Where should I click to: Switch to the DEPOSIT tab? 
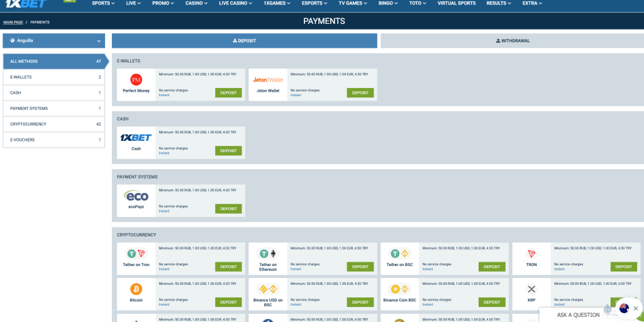point(245,41)
